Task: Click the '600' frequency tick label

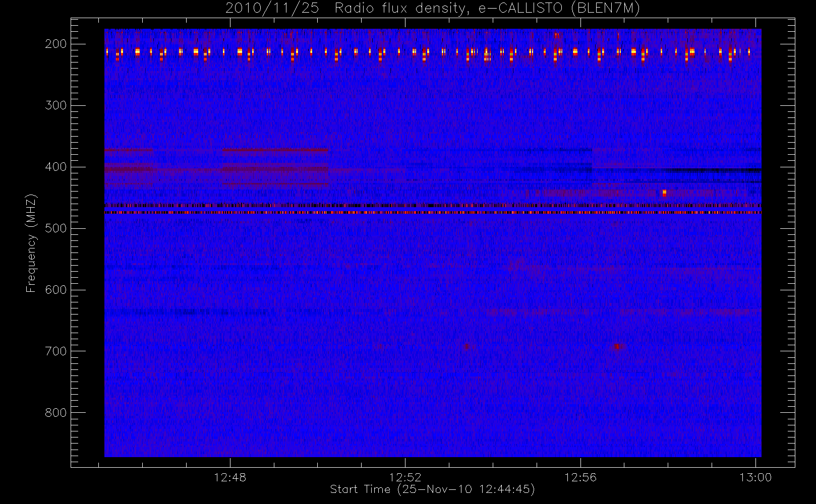Action: [x=56, y=290]
